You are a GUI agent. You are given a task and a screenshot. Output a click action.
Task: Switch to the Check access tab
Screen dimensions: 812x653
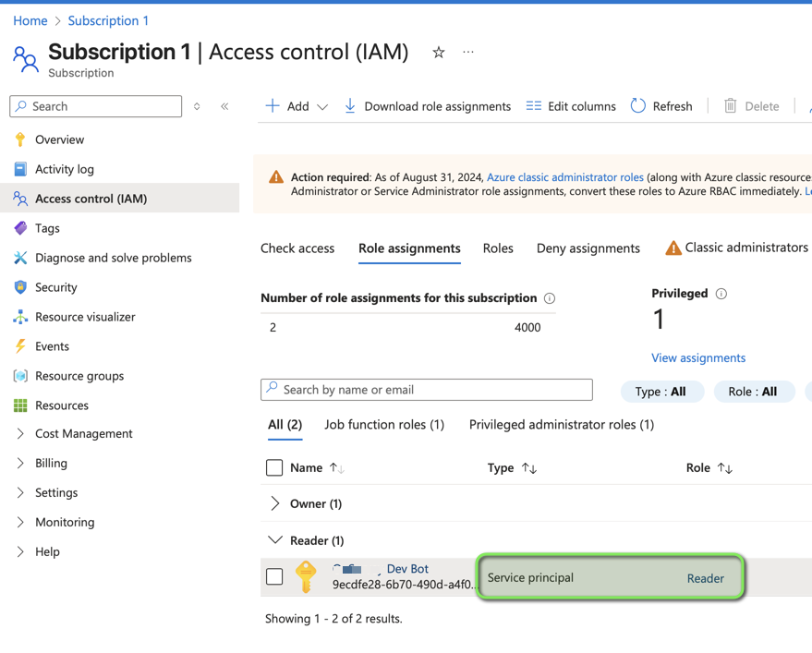pos(297,248)
